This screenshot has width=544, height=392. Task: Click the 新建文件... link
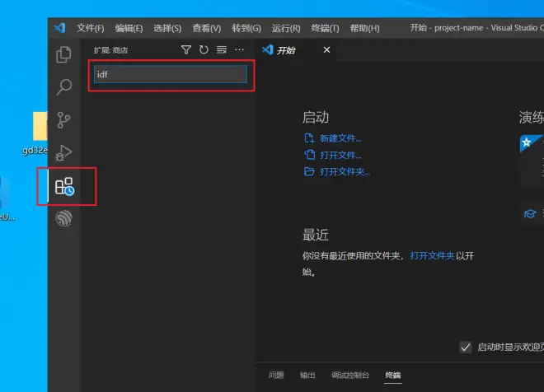pos(340,138)
